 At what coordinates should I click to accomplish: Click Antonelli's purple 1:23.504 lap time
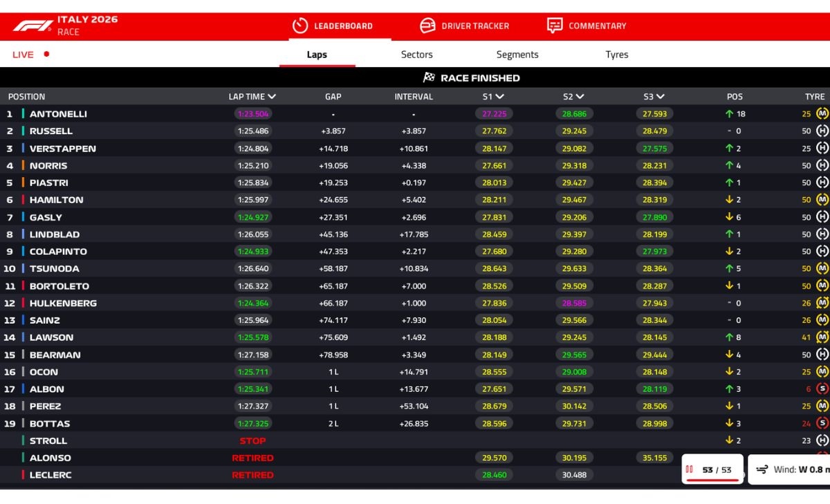click(252, 114)
